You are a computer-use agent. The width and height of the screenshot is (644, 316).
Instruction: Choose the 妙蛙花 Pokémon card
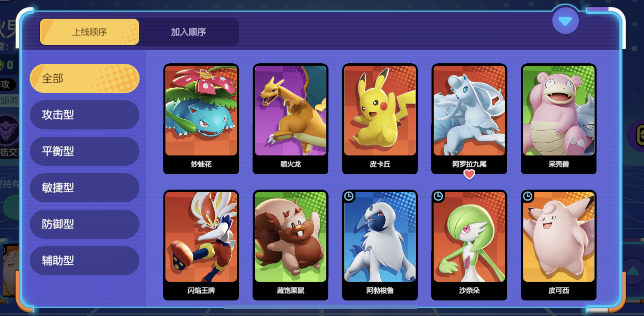pyautogui.click(x=201, y=119)
